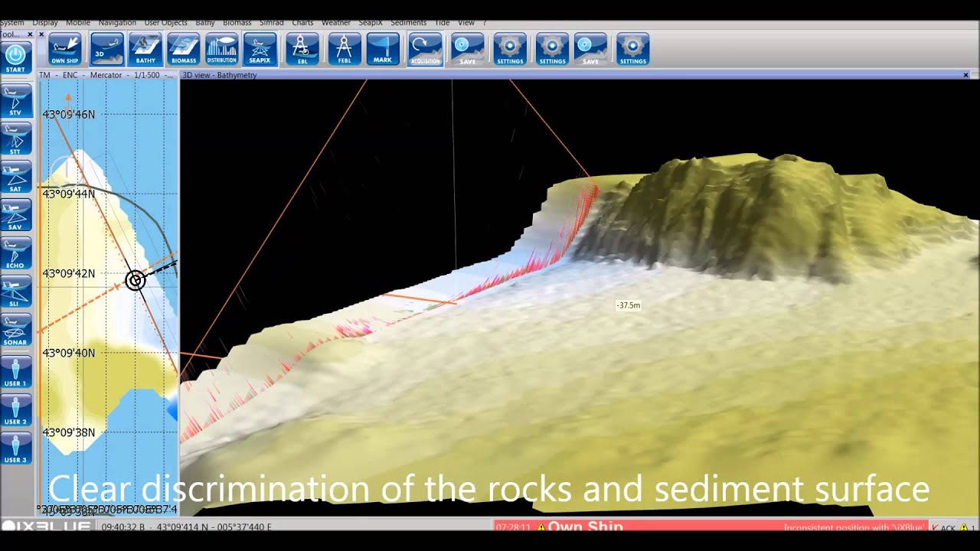Close the 3D view - Bathymetry panel
The image size is (980, 551).
(x=966, y=75)
